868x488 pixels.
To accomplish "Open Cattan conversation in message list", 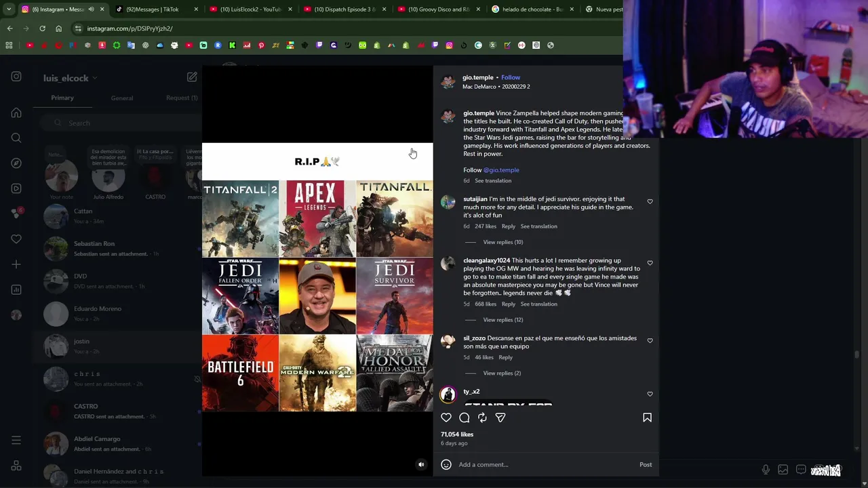I will 119,216.
